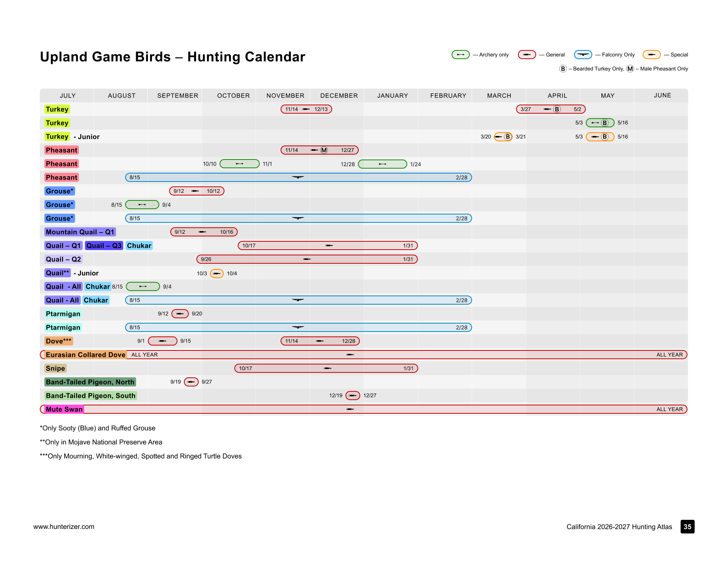Click the Bearded Turkey B legend symbol

click(x=563, y=69)
